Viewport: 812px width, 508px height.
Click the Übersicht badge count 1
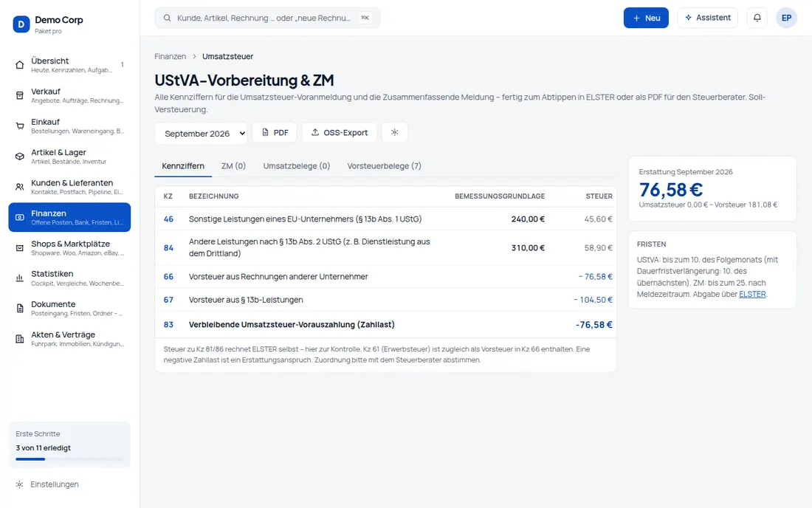(x=123, y=65)
